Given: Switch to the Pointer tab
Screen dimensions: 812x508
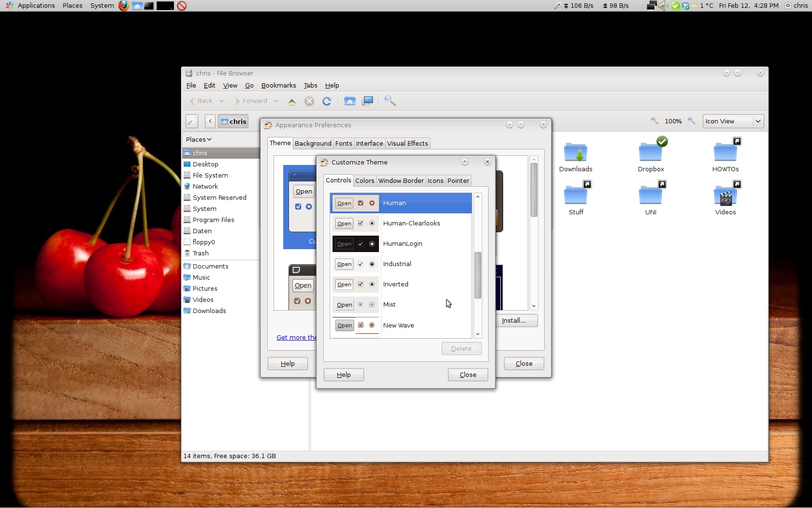Looking at the screenshot, I should click(458, 181).
